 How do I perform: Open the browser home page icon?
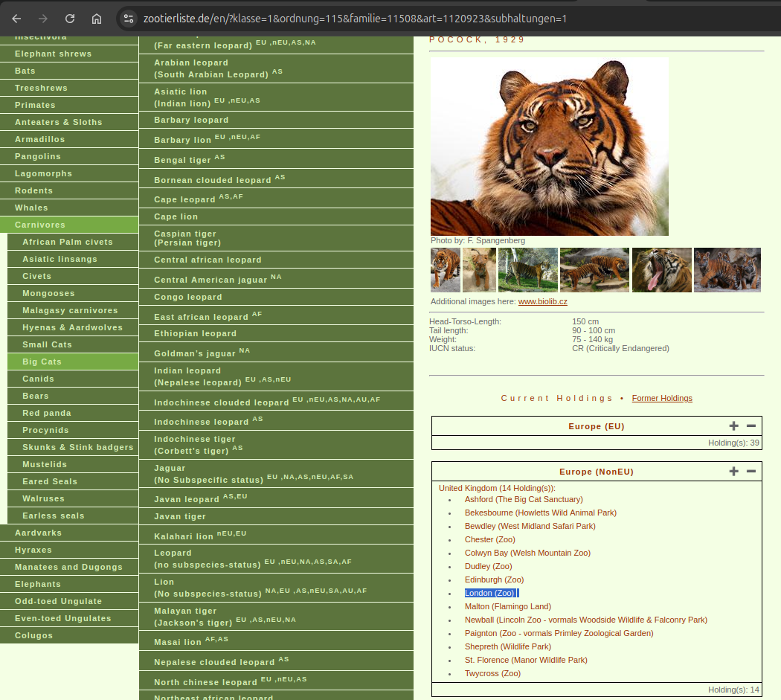(97, 19)
